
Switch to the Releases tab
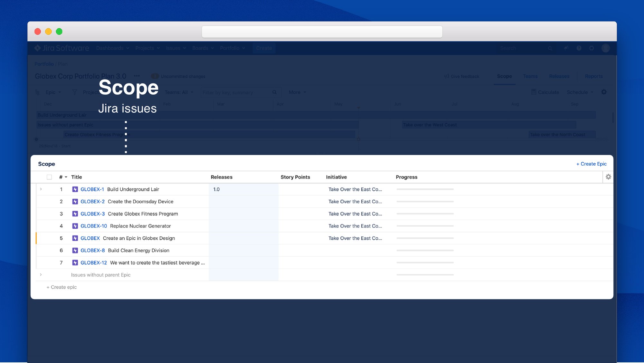click(x=559, y=76)
